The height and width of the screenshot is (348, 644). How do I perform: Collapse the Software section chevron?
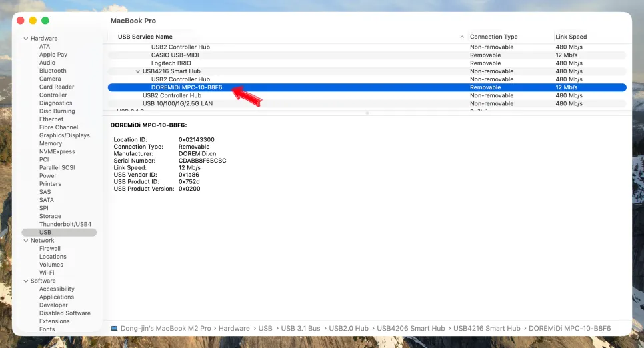point(26,281)
